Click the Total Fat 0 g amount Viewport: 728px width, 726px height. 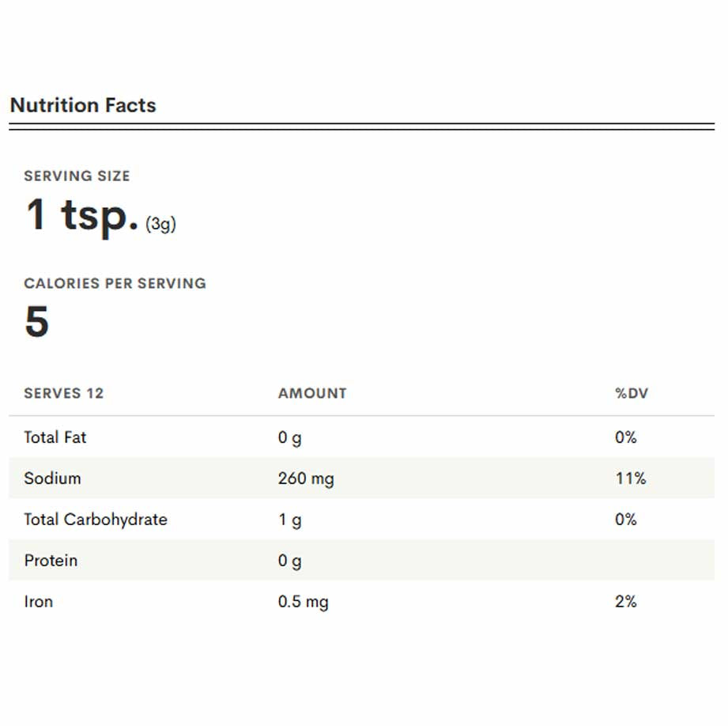click(289, 438)
